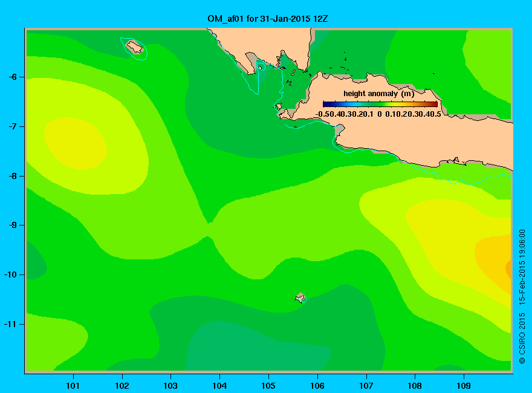Click longitude axis label 106
Image resolution: width=532 pixels, height=393 pixels.
pos(317,386)
